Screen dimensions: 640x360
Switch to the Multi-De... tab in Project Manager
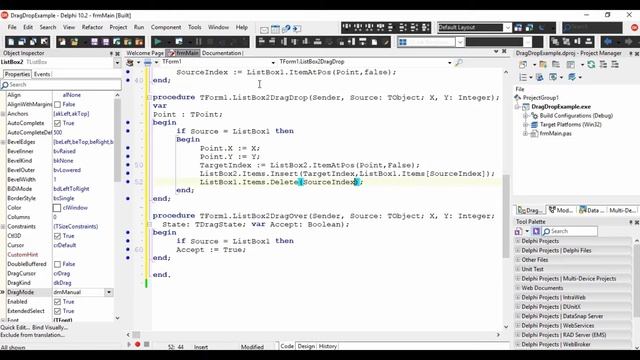(622, 210)
